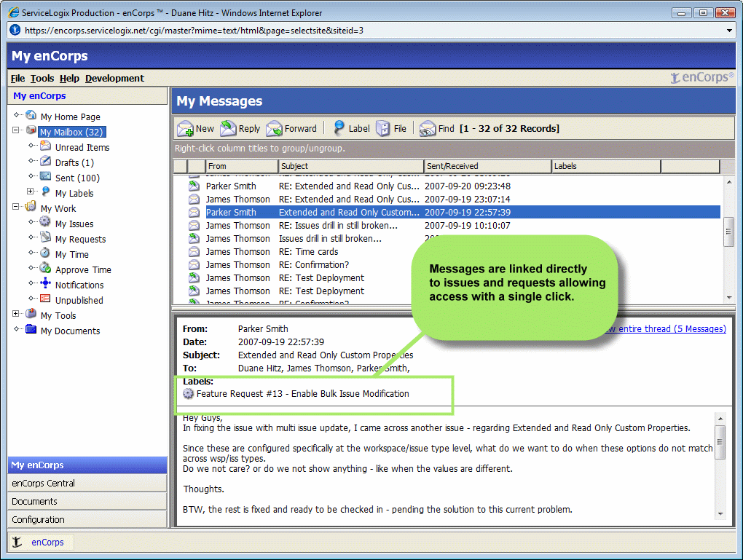
Task: Click the File toolbar icon
Action: coord(382,128)
